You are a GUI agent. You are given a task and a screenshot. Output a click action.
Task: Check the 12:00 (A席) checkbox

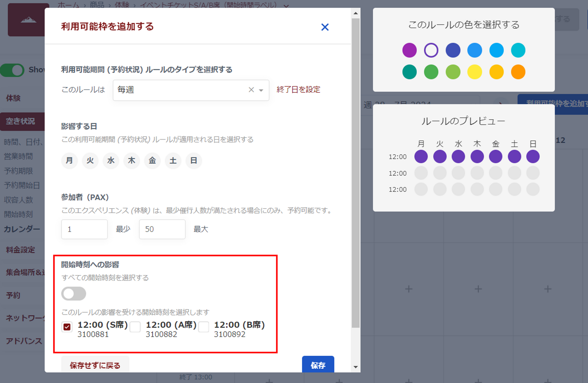click(x=135, y=327)
